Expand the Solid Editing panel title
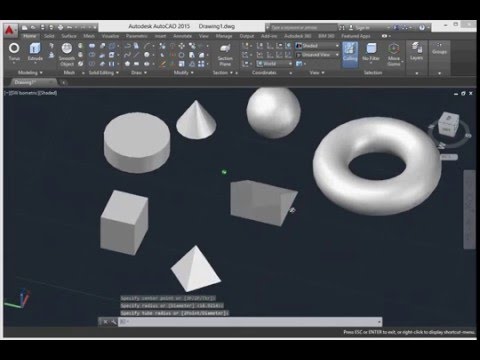This screenshot has height=360, width=480. [x=104, y=72]
